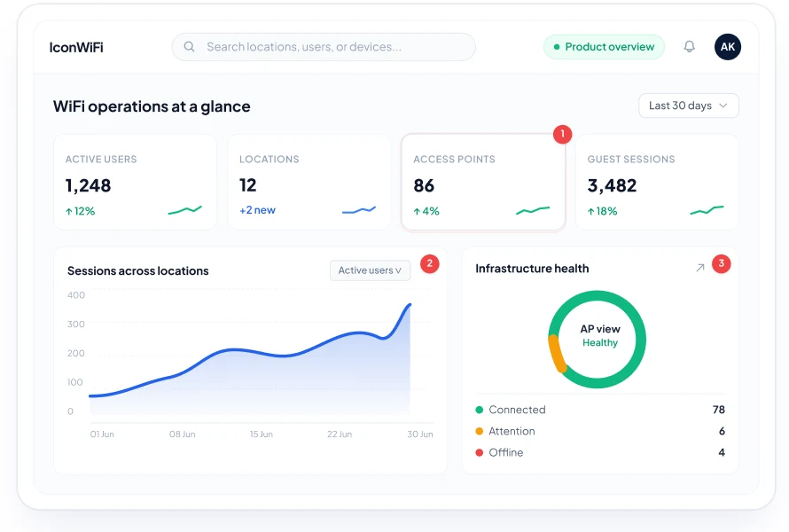Click the Offline count '4'
The image size is (789, 532).
click(722, 452)
